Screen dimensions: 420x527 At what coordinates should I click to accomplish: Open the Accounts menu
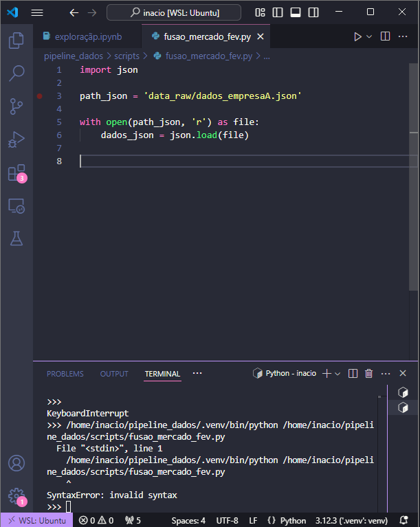[16, 463]
